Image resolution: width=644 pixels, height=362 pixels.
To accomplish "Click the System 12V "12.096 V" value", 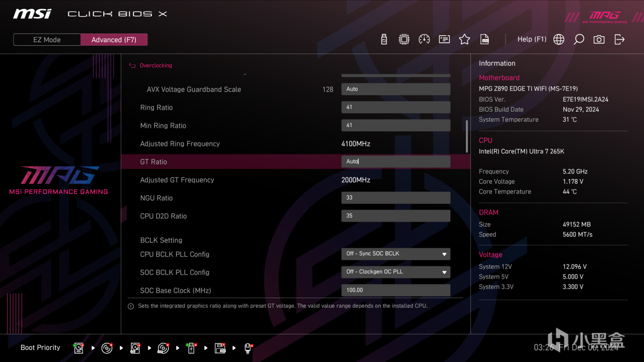I will click(575, 266).
